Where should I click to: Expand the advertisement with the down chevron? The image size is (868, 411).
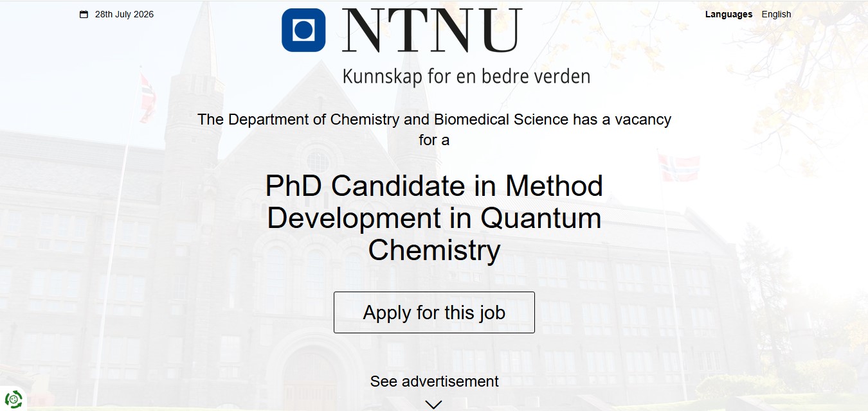pyautogui.click(x=434, y=405)
